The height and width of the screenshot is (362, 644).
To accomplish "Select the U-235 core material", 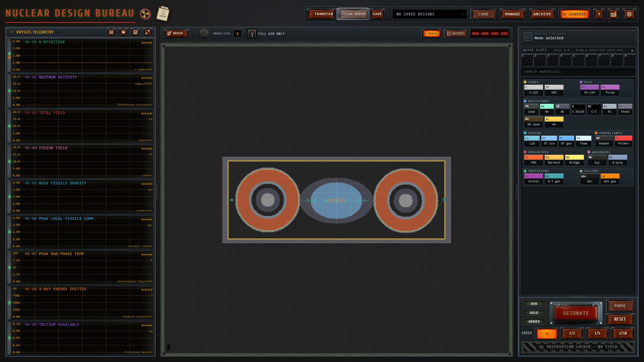I will point(533,90).
